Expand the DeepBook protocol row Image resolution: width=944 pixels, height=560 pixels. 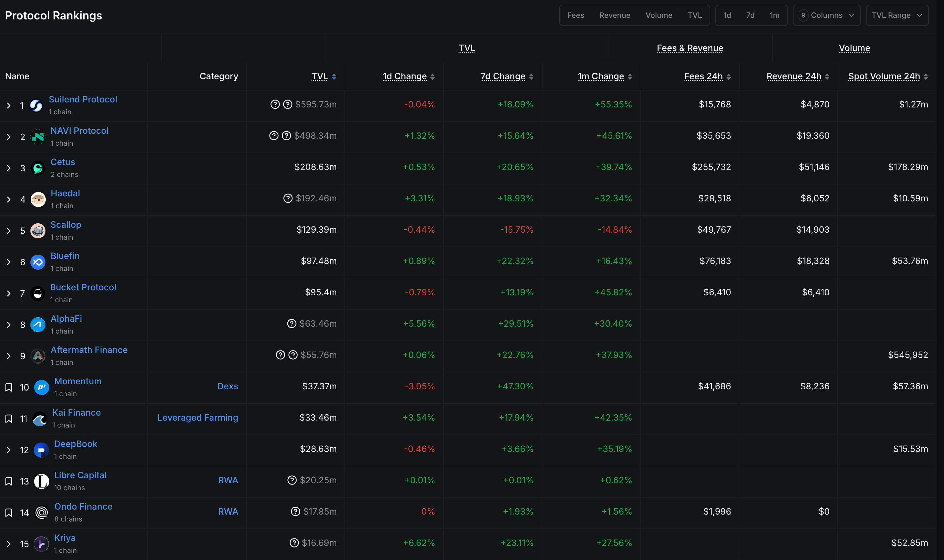9,450
